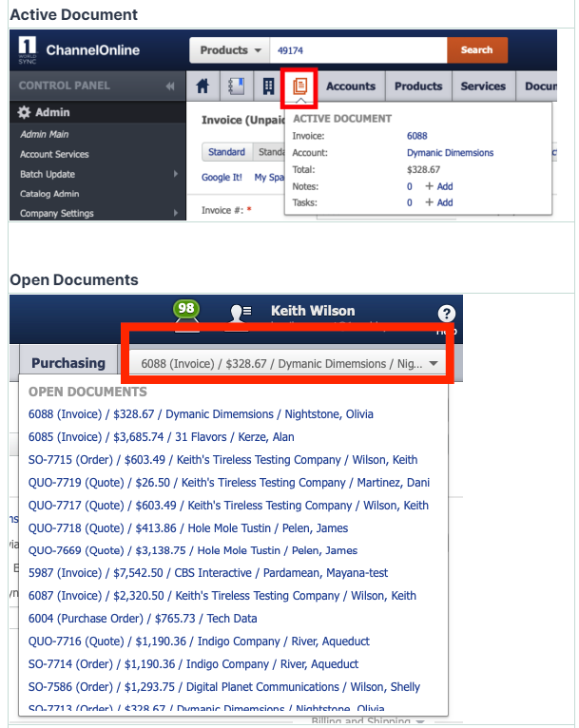Click the user profile icon beside Keith Wilson
This screenshot has height=728, width=579.
click(x=241, y=313)
